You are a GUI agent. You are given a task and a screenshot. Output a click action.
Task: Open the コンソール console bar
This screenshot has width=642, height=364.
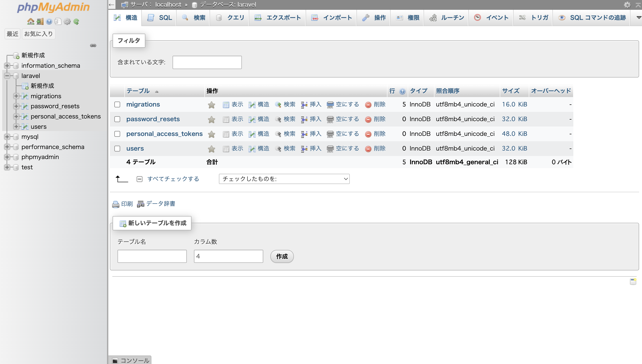(x=130, y=360)
